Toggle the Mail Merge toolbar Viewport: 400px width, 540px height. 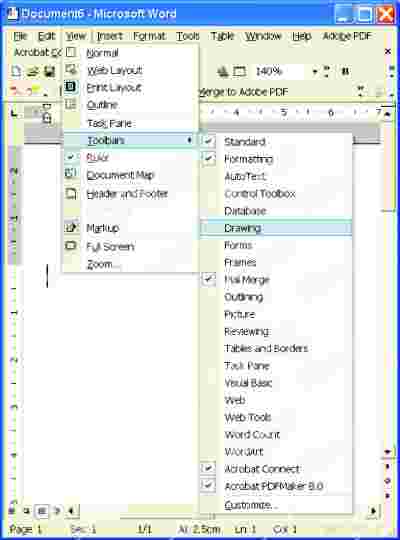[x=276, y=280]
